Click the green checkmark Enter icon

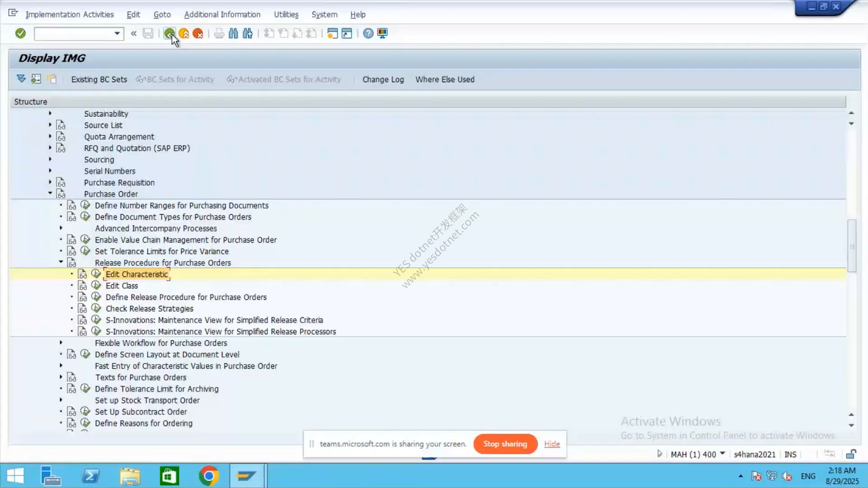[20, 33]
